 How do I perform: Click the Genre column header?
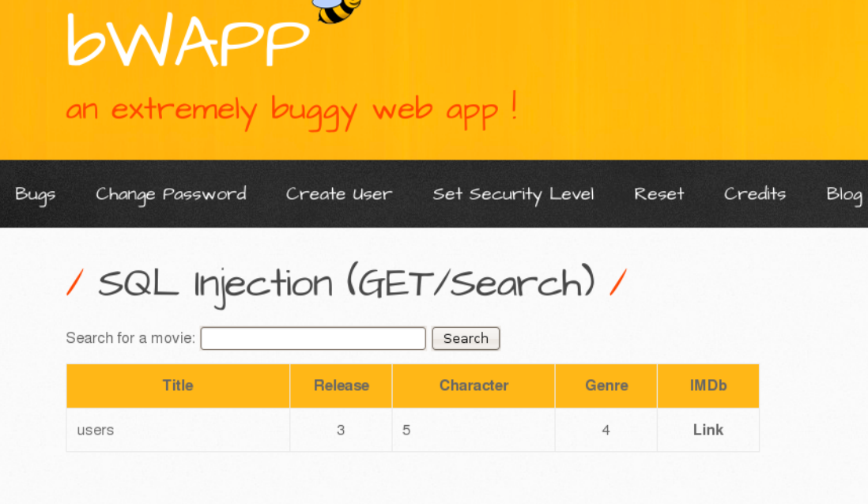[x=606, y=386]
